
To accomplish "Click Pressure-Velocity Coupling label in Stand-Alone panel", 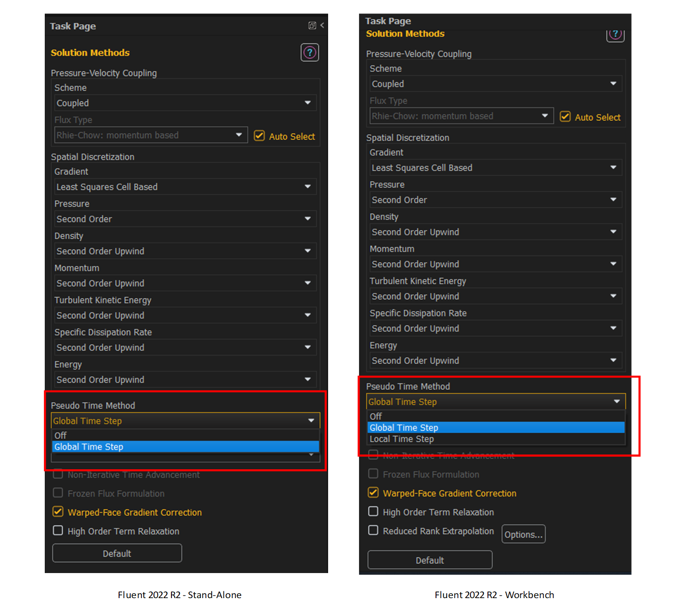I will [x=104, y=73].
